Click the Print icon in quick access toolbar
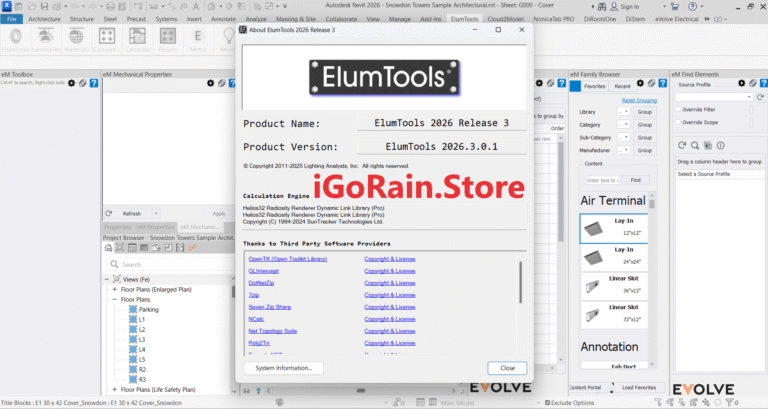768x409 pixels. click(110, 6)
